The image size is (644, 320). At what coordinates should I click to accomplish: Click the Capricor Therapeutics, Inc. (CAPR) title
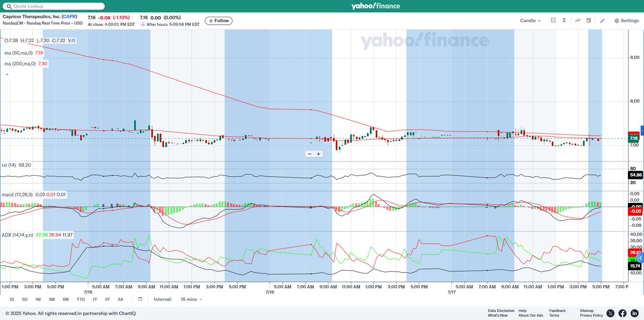point(40,17)
